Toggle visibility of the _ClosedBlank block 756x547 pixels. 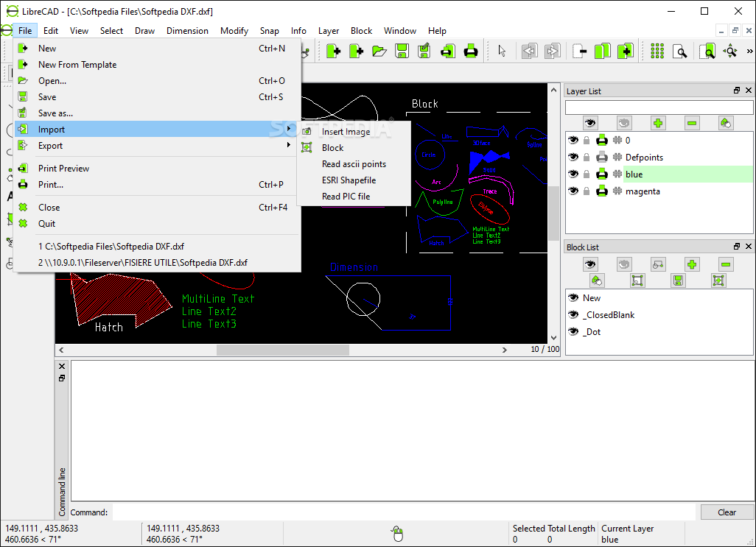573,315
